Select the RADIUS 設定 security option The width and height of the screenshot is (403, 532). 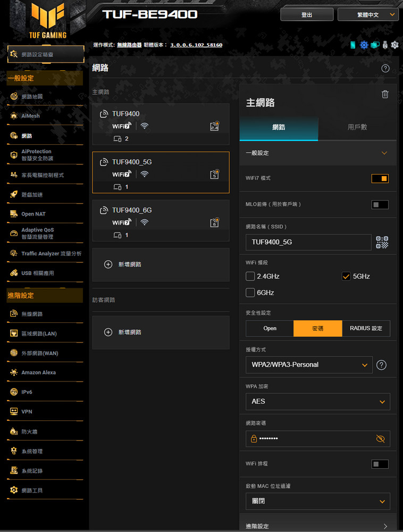(x=366, y=328)
